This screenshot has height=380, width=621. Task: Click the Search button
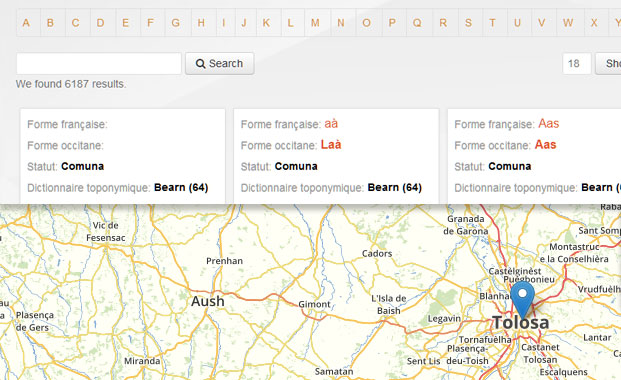click(x=220, y=63)
